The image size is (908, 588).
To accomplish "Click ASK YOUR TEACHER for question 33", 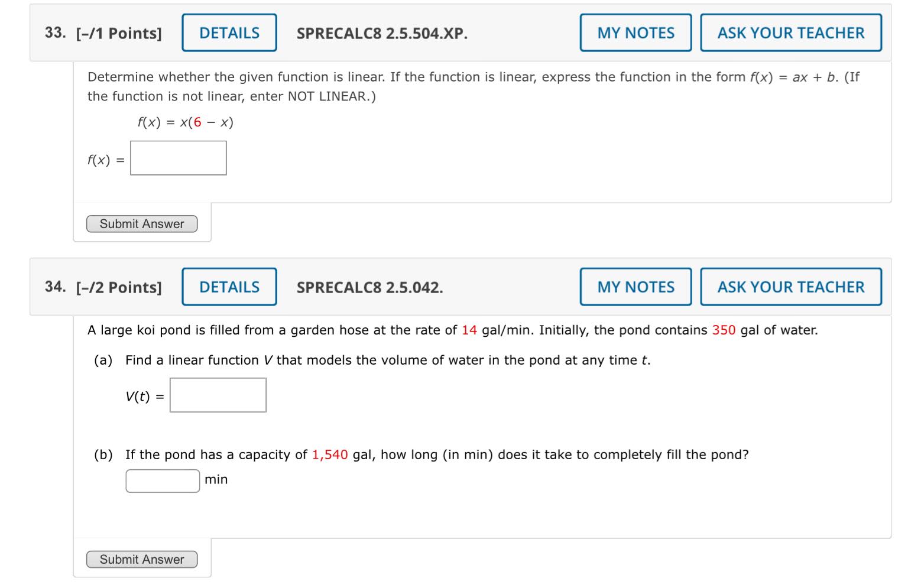I will point(791,33).
